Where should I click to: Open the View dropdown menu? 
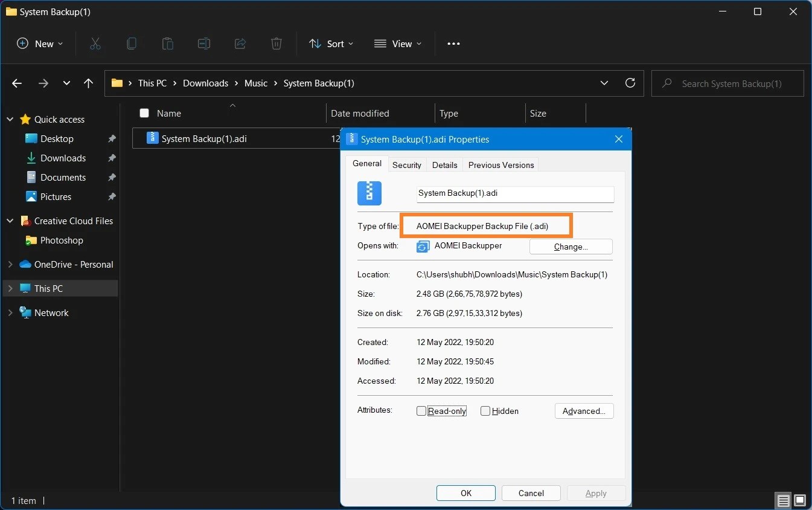point(398,44)
